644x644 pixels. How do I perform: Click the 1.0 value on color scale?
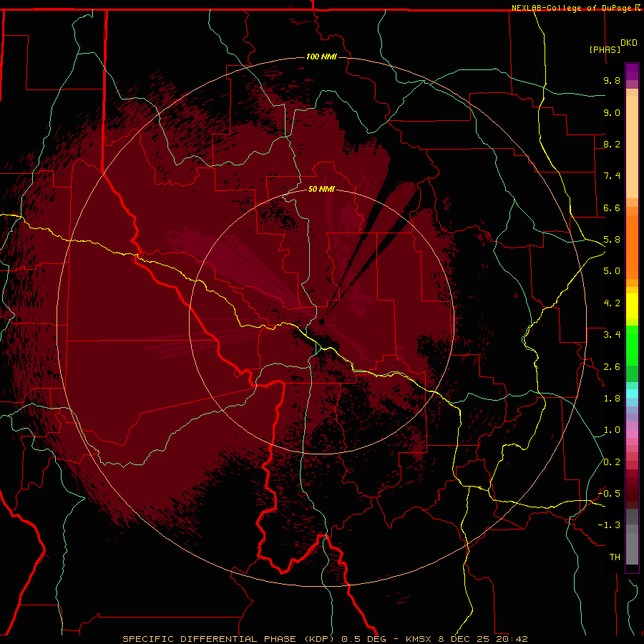[x=612, y=430]
